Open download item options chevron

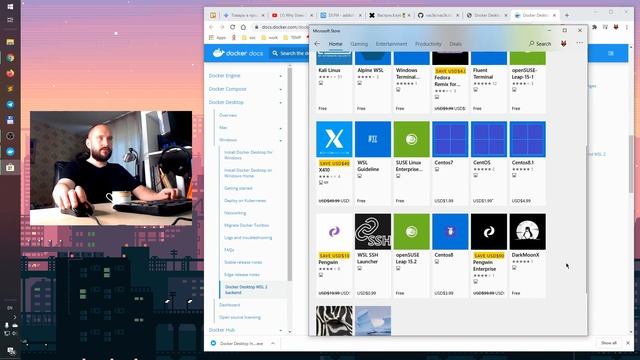click(273, 344)
